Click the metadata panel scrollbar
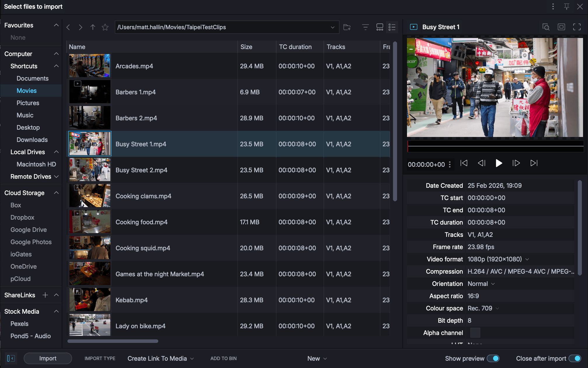This screenshot has height=368, width=588. point(580,228)
